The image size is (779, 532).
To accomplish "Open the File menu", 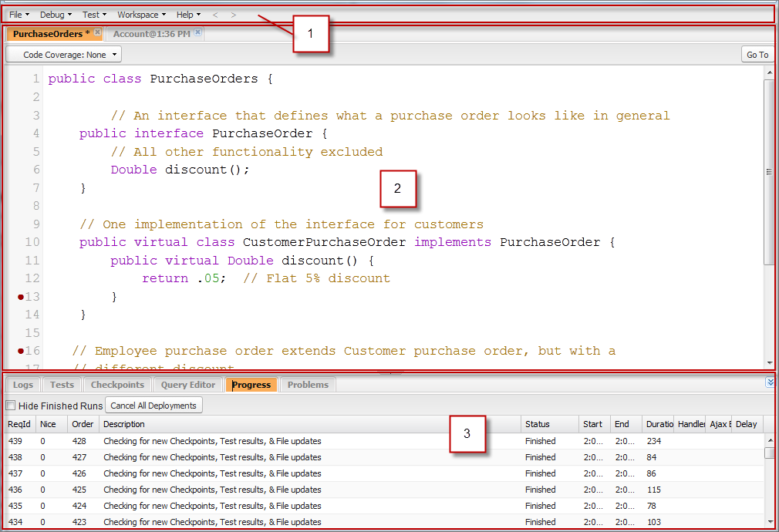I will pyautogui.click(x=19, y=15).
